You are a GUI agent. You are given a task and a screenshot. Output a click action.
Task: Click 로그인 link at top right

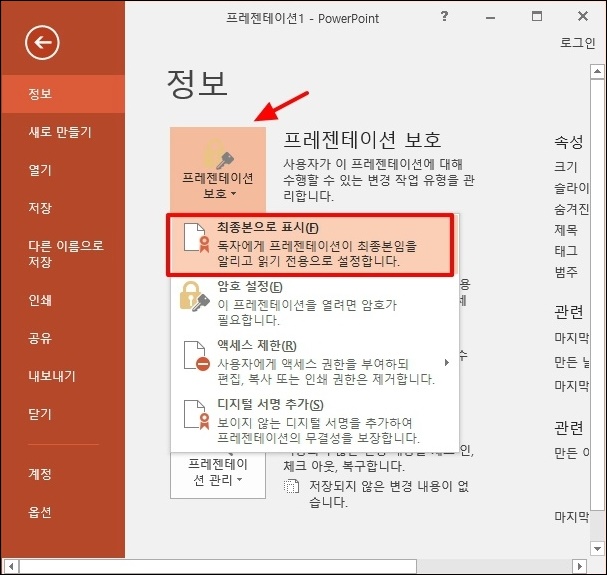pos(578,43)
